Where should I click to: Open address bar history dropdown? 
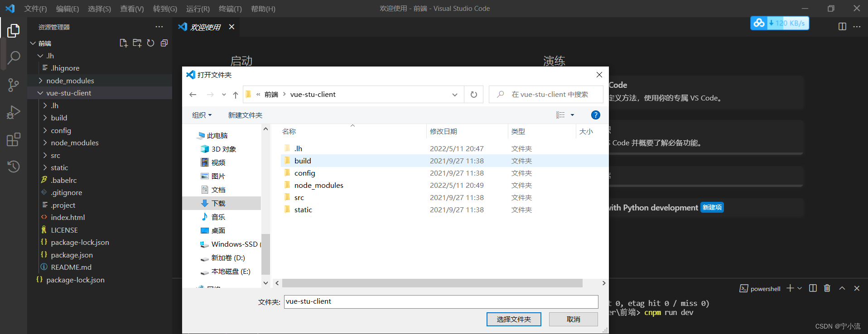(455, 95)
